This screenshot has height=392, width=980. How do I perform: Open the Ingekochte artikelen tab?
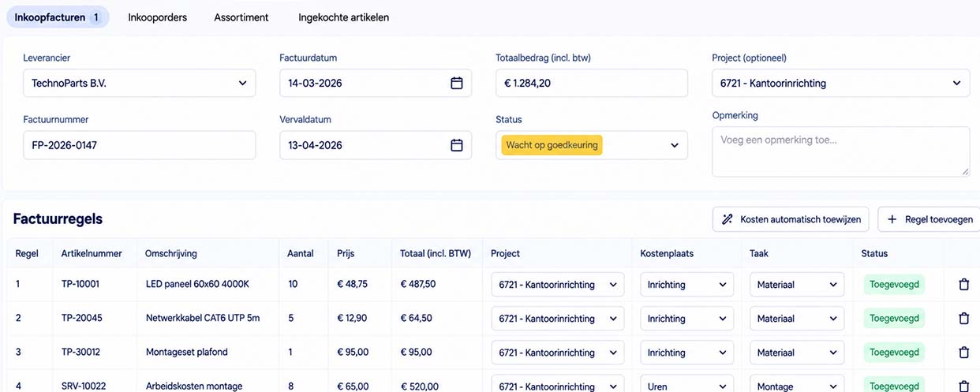pos(343,17)
